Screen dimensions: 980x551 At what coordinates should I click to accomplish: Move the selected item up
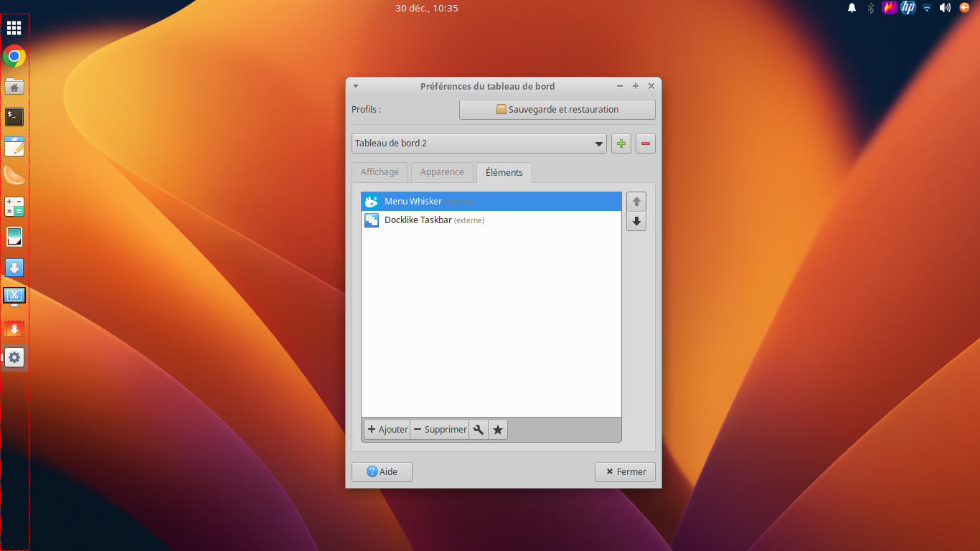(636, 202)
